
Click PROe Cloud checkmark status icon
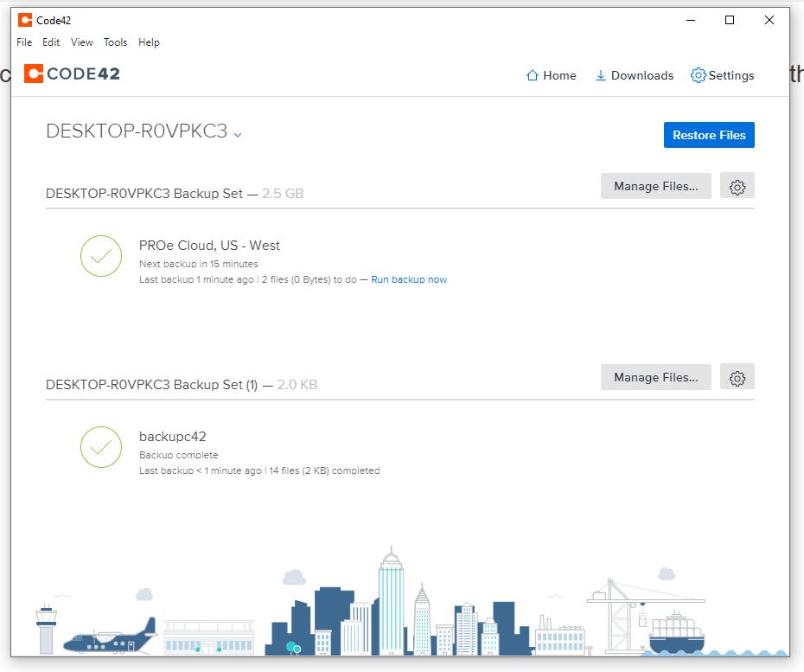point(101,256)
